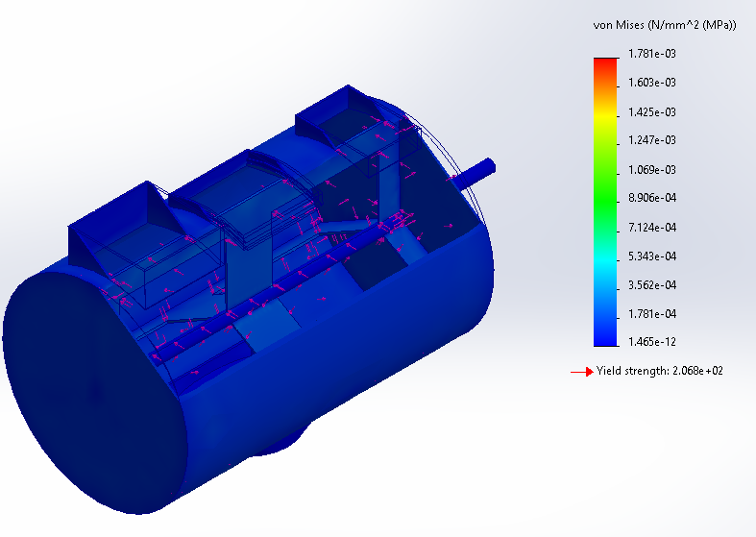This screenshot has height=537, width=756.
Task: Click the 3.562e-04 legend value
Action: pos(652,285)
